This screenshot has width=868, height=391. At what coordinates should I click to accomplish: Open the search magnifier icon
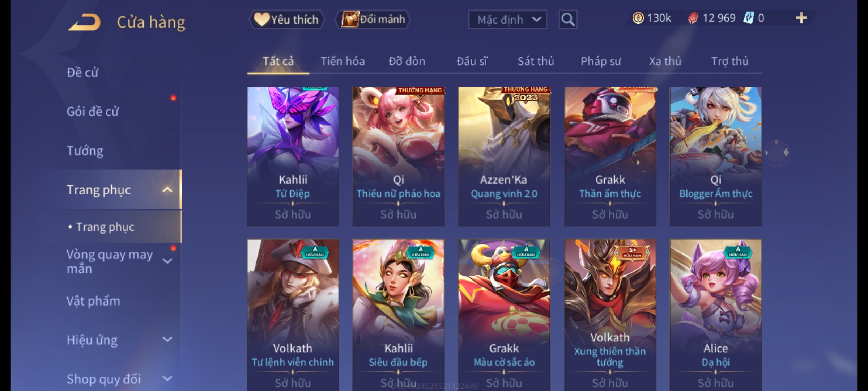coord(568,20)
